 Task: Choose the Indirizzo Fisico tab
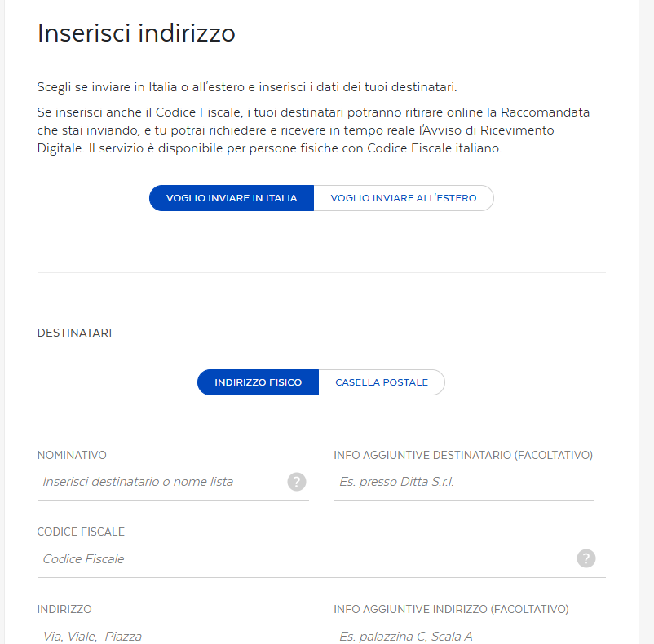pyautogui.click(x=258, y=382)
